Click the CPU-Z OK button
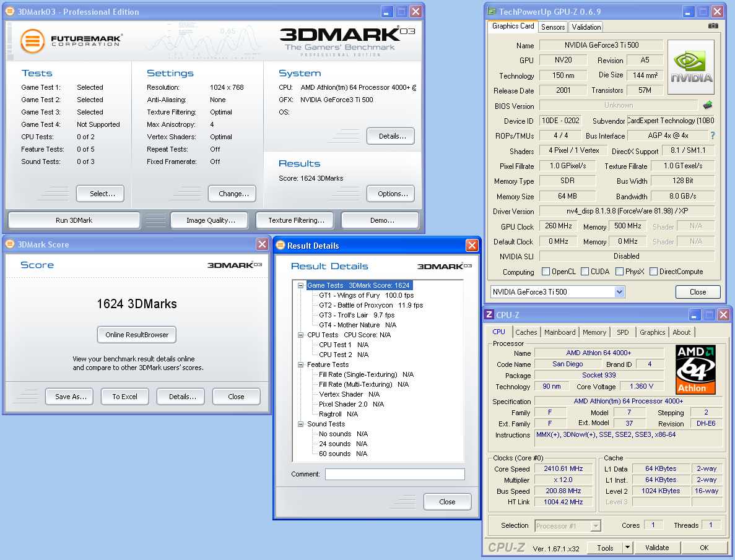The image size is (735, 560). click(704, 548)
